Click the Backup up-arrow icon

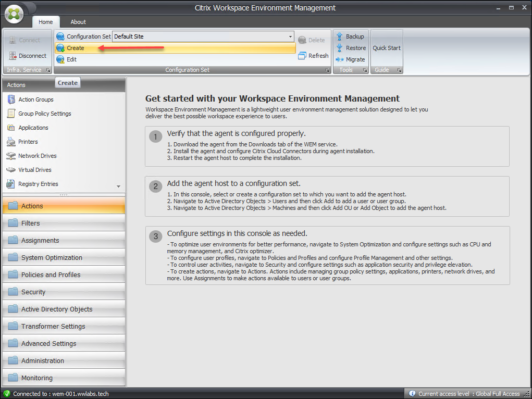(x=339, y=36)
